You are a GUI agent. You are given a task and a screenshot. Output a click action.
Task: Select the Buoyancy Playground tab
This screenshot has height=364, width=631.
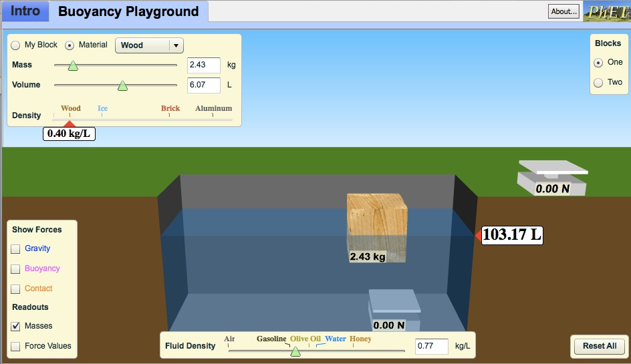128,11
